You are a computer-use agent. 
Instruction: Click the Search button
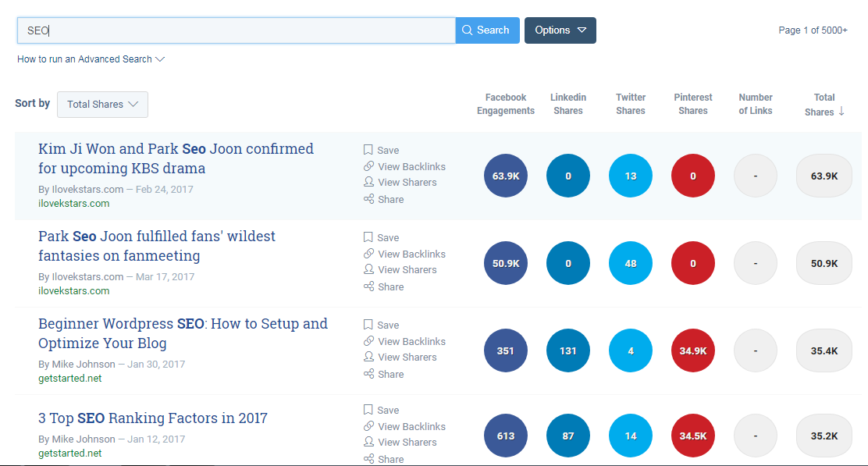tap(487, 30)
